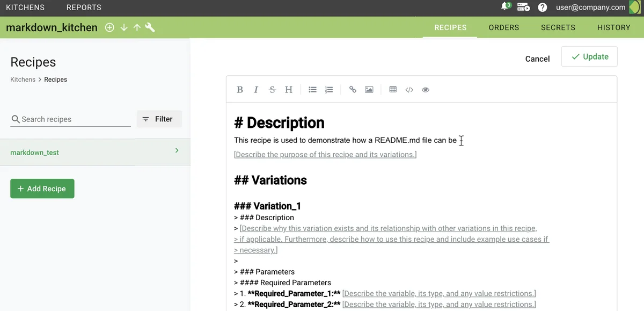Apply italic formatting in the editor
The width and height of the screenshot is (644, 311).
click(256, 90)
